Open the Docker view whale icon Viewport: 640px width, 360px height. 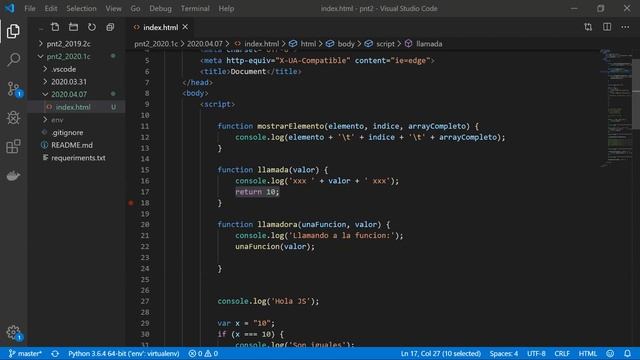(13, 176)
